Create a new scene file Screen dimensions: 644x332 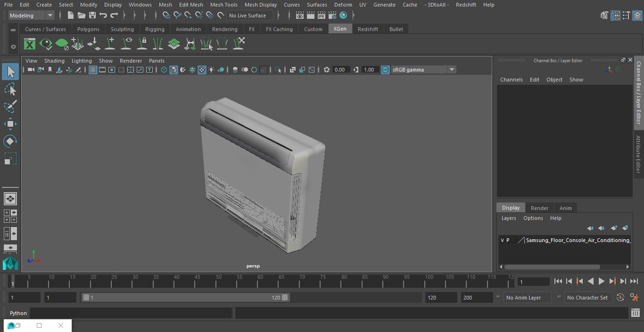[70, 16]
